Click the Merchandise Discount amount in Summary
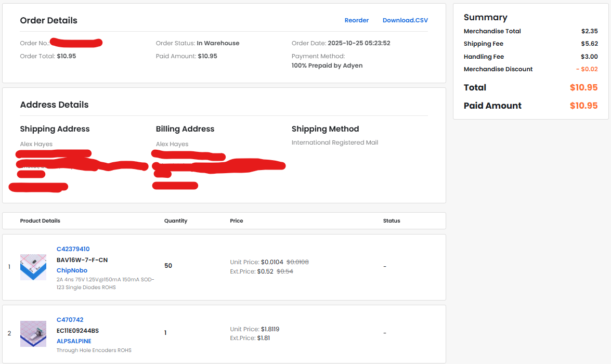611x364 pixels. [587, 69]
